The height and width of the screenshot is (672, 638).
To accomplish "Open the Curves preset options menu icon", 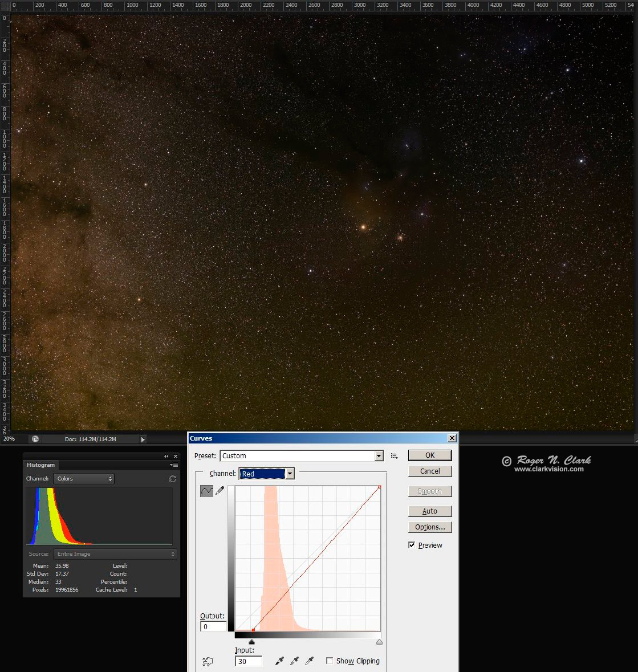I will click(394, 456).
